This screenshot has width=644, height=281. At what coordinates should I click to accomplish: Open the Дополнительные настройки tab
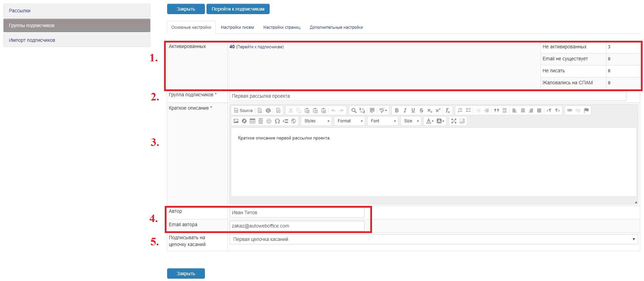pyautogui.click(x=336, y=27)
